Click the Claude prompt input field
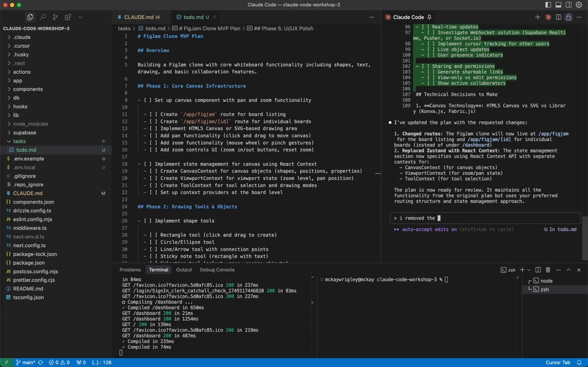Viewport: 588px width, 367px height. [x=485, y=218]
